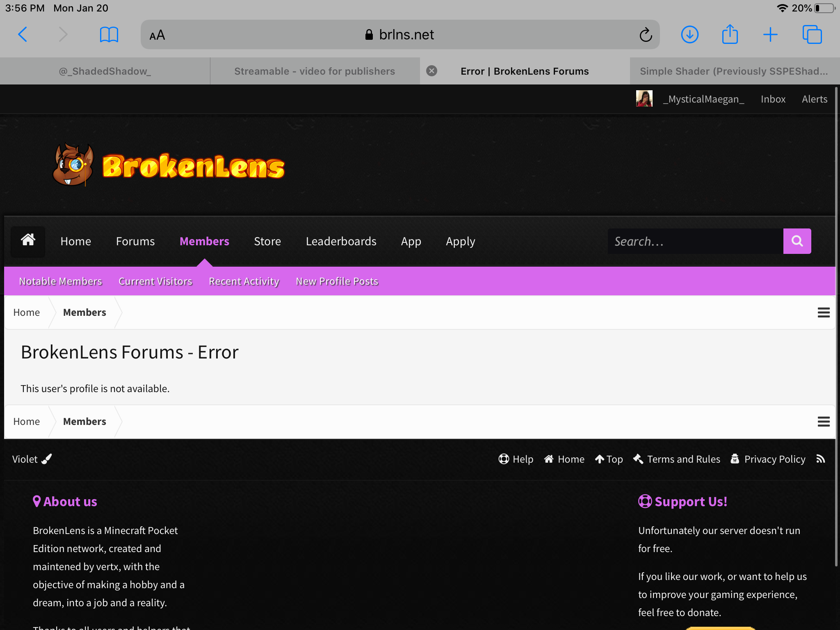The width and height of the screenshot is (840, 630).
Task: Open the AA reader text-size menu
Action: pos(157,35)
